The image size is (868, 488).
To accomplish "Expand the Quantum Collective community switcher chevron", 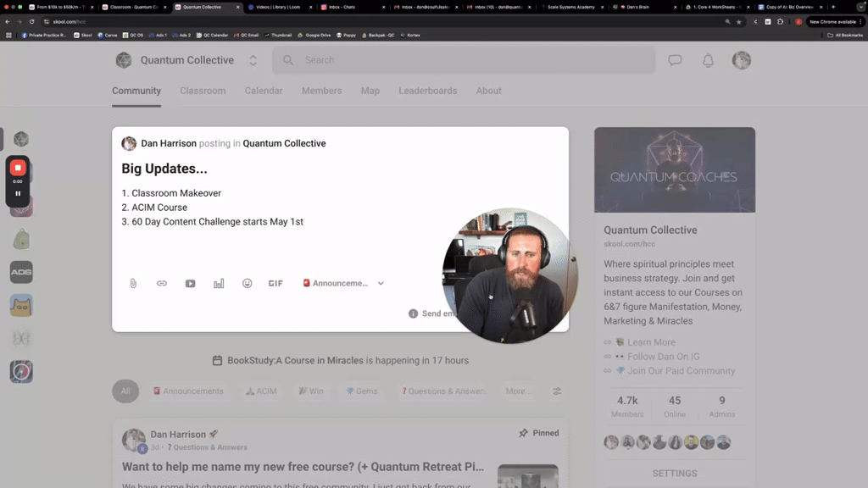I will tap(252, 59).
